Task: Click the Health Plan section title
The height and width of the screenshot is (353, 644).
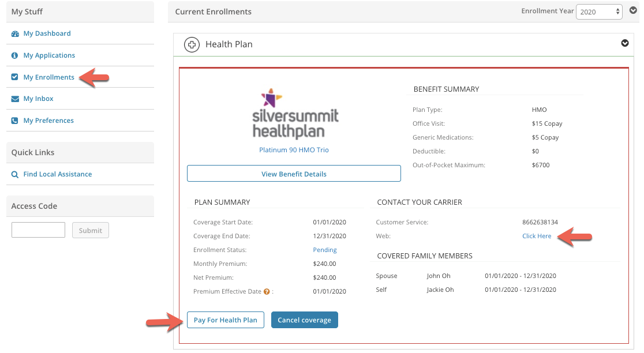Action: (x=229, y=44)
